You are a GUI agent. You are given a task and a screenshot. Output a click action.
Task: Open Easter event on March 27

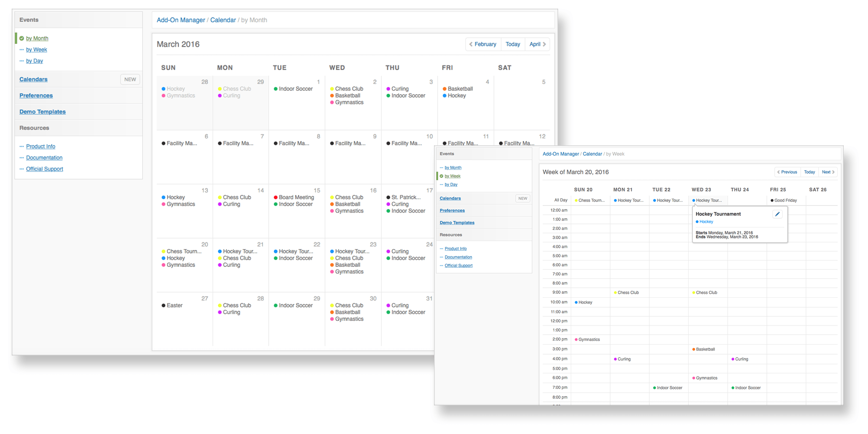pyautogui.click(x=172, y=306)
